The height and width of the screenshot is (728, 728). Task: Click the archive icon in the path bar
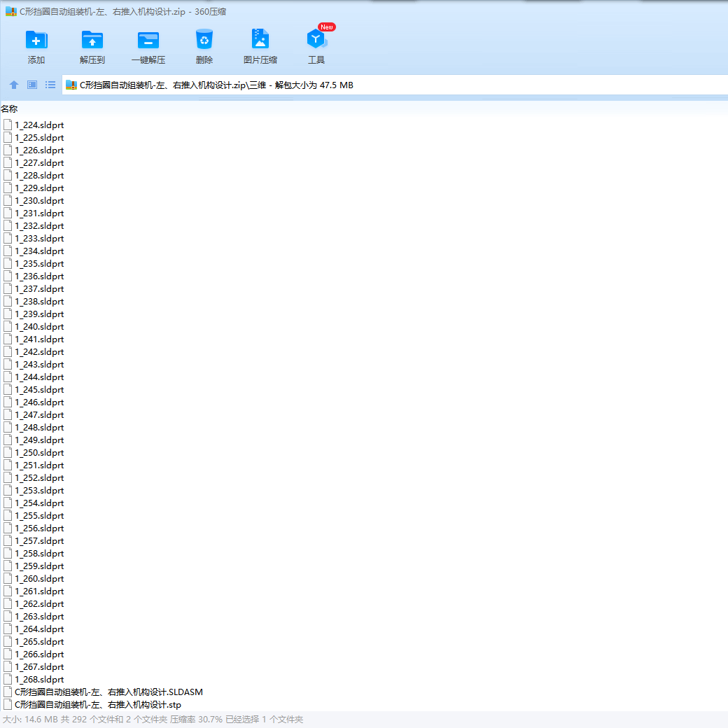coord(71,85)
